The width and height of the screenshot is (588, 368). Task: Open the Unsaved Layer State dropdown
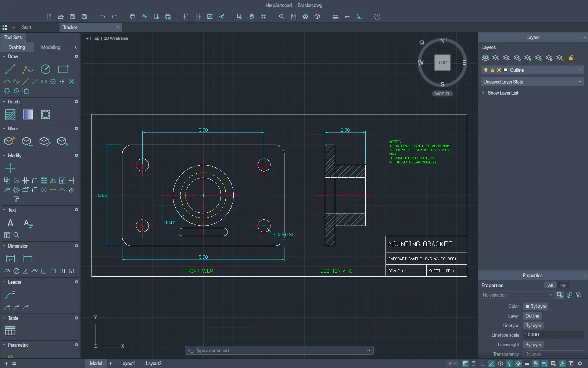[532, 82]
